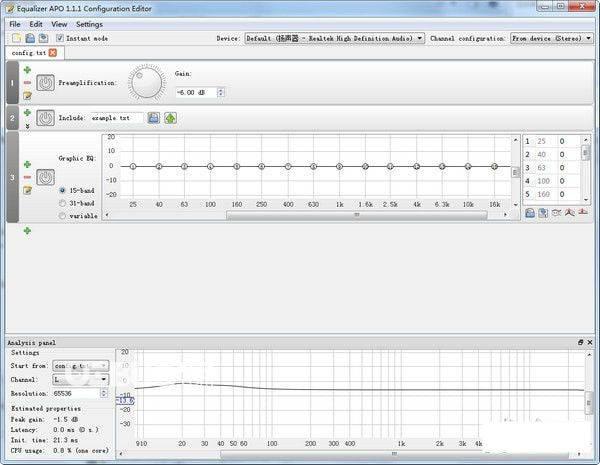
Task: Select the 31-band radio option
Action: coord(62,203)
